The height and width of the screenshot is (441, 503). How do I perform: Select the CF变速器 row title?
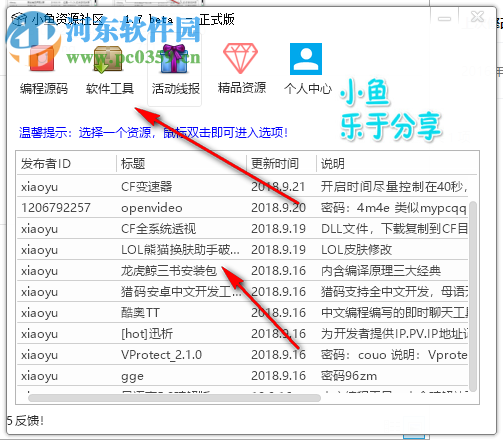[147, 187]
